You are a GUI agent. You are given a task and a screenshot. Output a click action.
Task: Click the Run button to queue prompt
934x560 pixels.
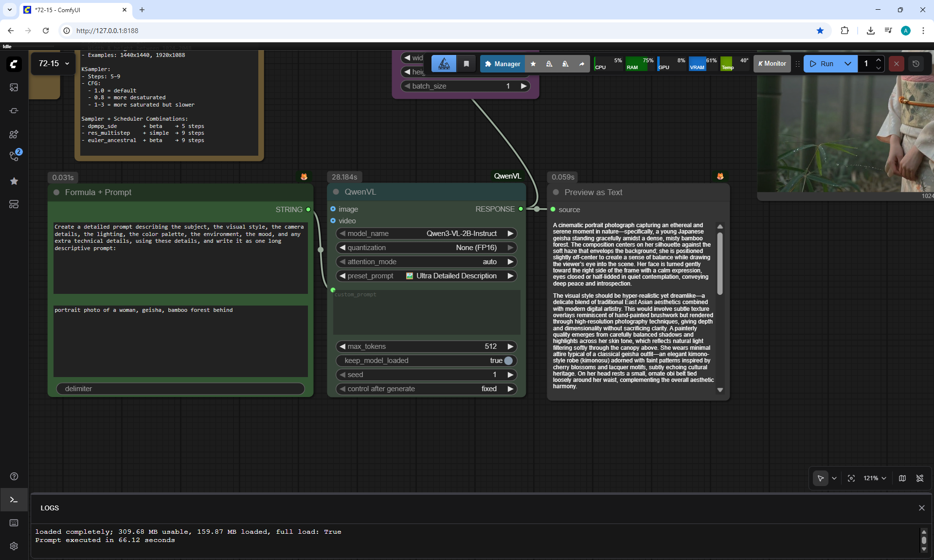(x=822, y=64)
